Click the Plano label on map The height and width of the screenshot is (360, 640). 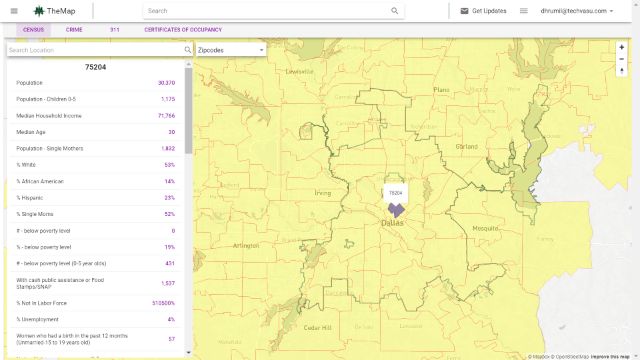pos(441,89)
